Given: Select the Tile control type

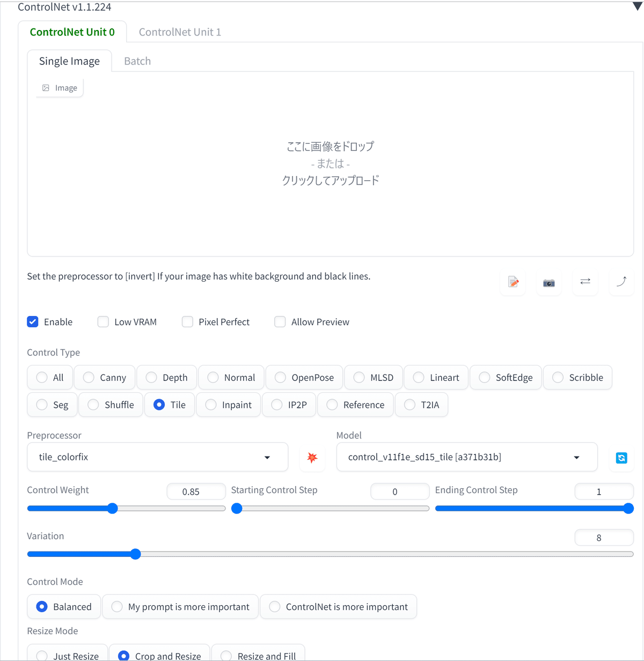Looking at the screenshot, I should [x=170, y=405].
